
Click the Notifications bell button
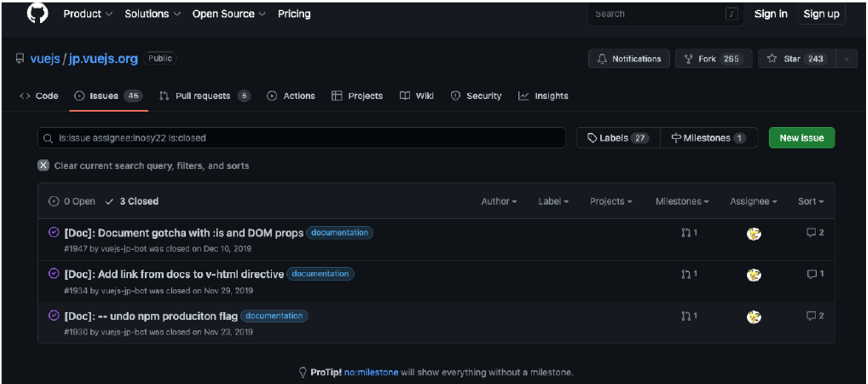(629, 58)
